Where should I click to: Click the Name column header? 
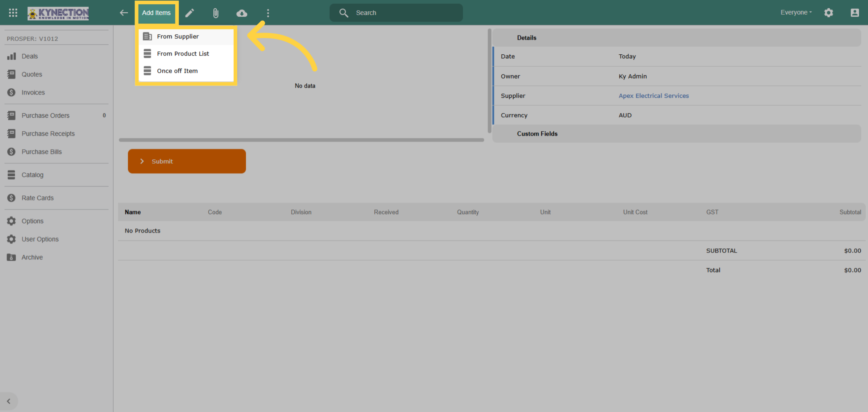pos(133,212)
